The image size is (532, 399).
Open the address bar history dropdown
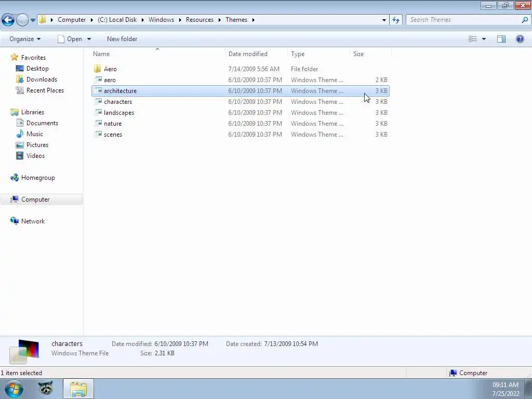pyautogui.click(x=384, y=20)
